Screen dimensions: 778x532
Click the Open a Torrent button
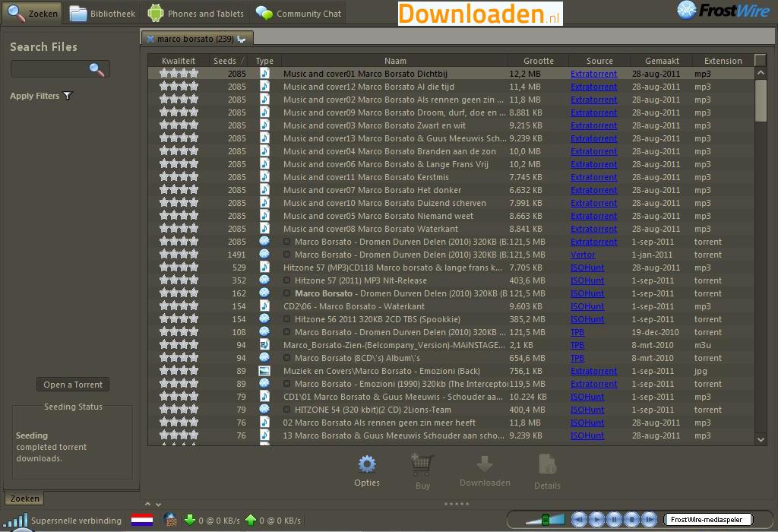[73, 385]
